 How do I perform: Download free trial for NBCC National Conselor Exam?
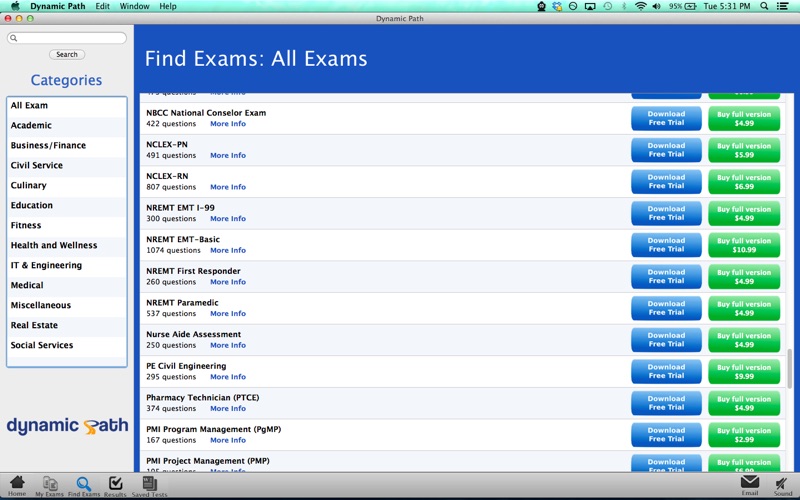pos(666,118)
